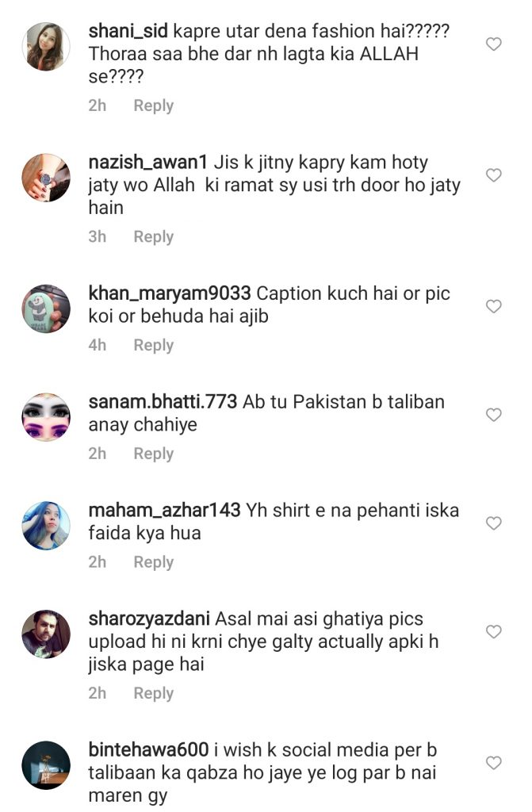532x812 pixels.
Task: Open shani_sid's profile picture
Action: [x=46, y=46]
